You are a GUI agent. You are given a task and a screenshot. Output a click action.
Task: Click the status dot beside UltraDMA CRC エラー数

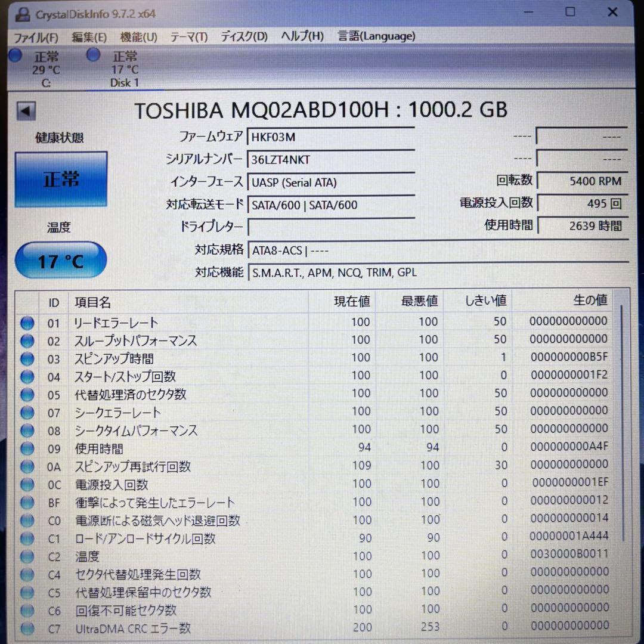click(x=27, y=628)
